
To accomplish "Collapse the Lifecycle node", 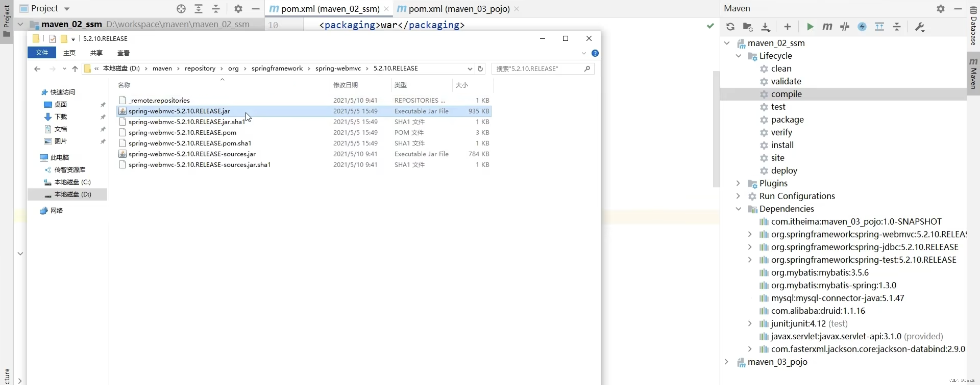I will click(x=738, y=56).
